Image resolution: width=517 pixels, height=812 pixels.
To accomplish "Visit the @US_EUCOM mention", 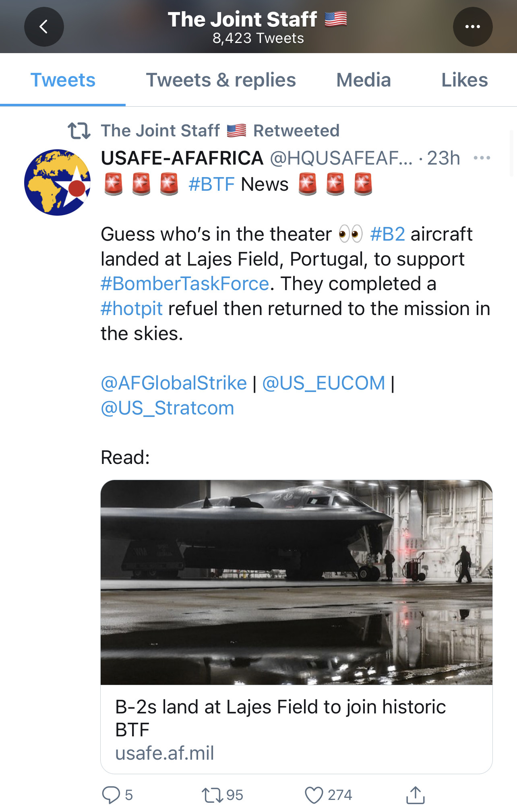I will [x=324, y=383].
